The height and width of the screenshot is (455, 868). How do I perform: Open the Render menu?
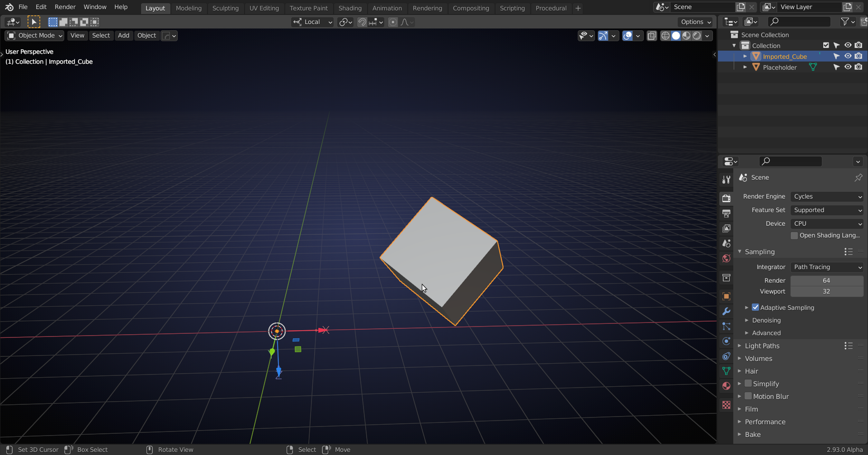tap(65, 7)
